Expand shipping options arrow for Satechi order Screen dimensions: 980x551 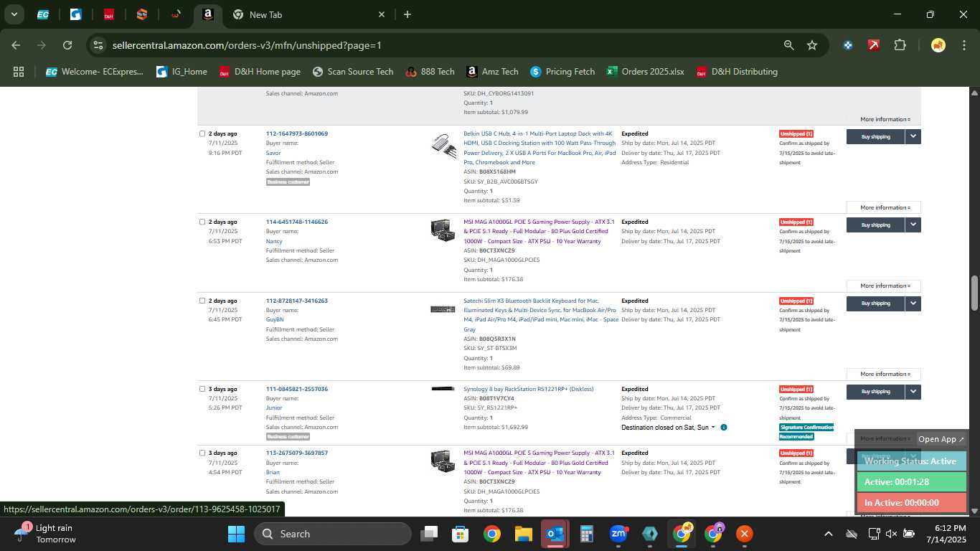coord(913,303)
